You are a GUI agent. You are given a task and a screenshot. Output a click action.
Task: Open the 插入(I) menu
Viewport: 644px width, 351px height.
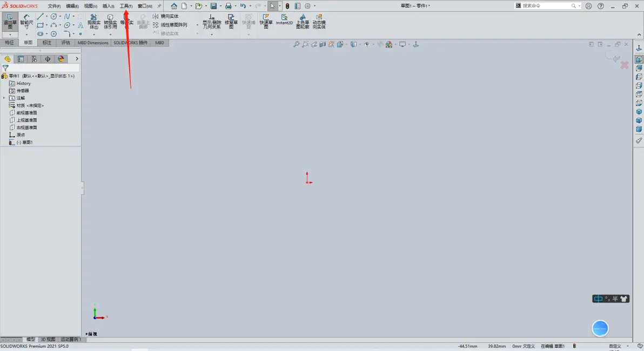tap(109, 6)
